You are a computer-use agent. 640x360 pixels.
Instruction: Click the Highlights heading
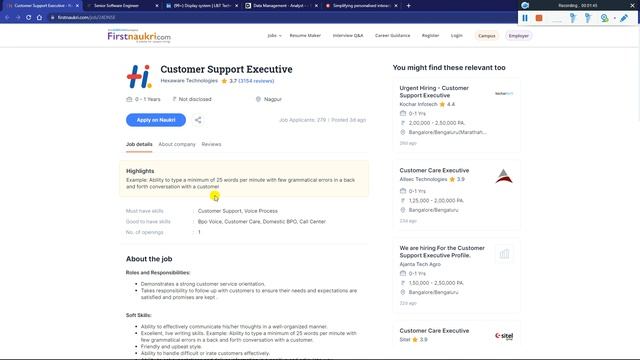tap(140, 171)
